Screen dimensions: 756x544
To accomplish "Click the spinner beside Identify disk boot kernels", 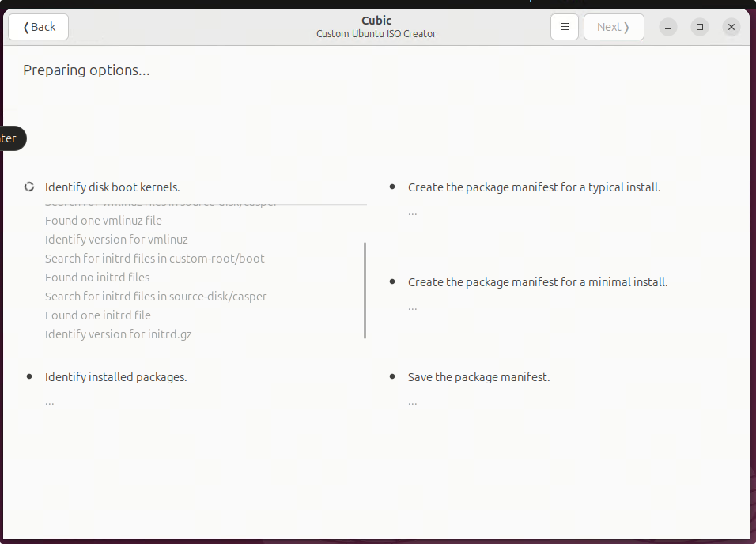I will tap(29, 187).
